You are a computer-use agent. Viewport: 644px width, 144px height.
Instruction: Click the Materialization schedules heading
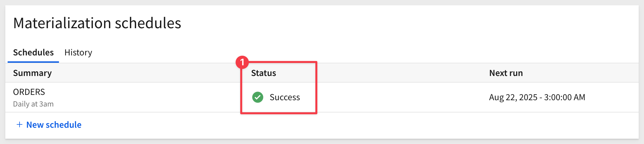97,23
